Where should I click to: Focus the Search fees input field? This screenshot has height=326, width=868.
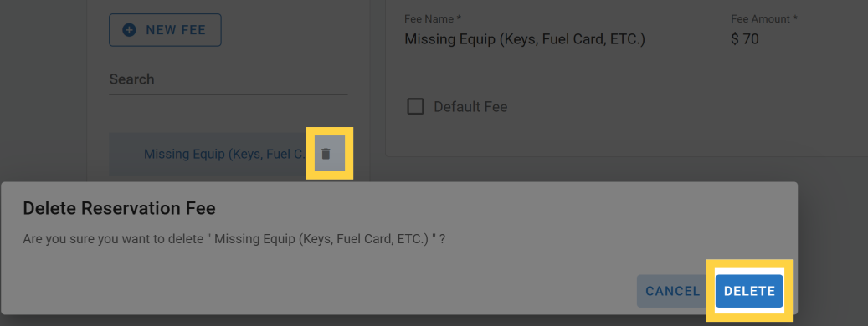pos(228,79)
